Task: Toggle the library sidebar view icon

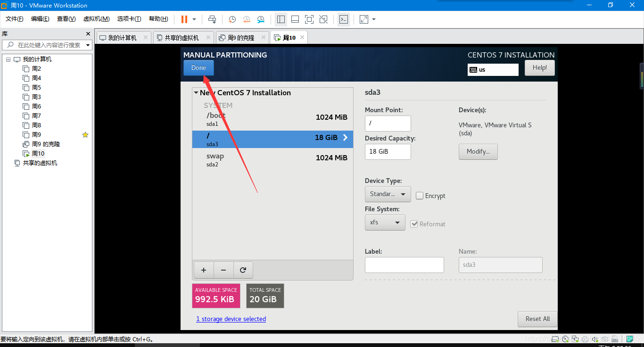Action: (281, 19)
